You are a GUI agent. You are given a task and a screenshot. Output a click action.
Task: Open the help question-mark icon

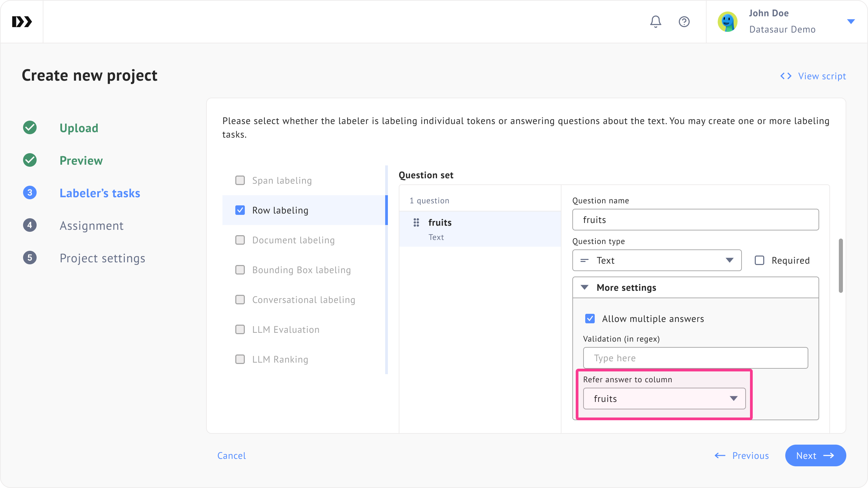(x=684, y=22)
